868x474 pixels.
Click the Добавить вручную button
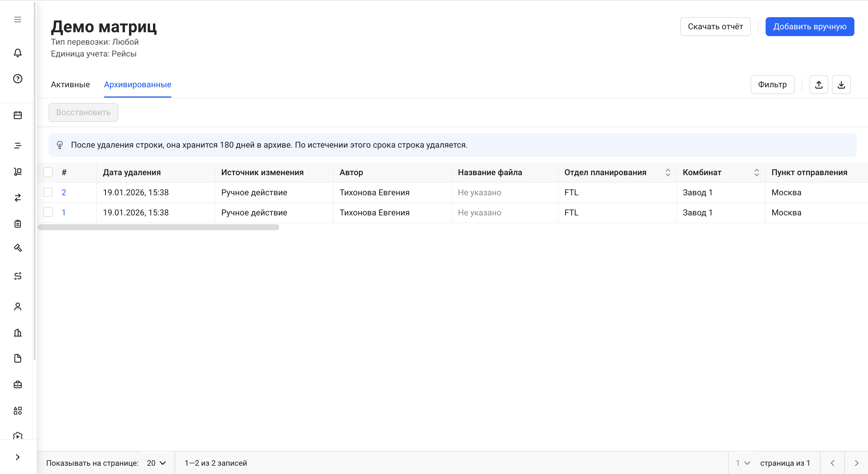pos(809,27)
